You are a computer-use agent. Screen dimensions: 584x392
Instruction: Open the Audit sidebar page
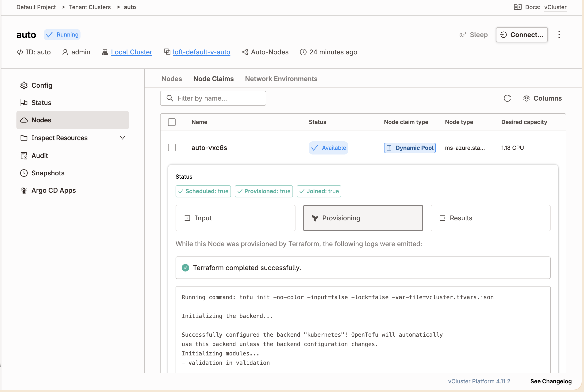click(x=73, y=155)
